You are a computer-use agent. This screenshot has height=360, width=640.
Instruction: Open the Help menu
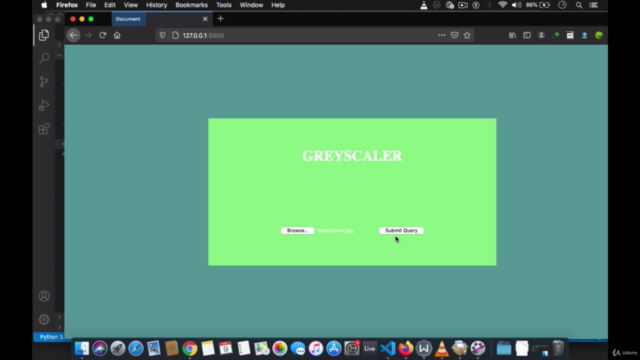[278, 5]
